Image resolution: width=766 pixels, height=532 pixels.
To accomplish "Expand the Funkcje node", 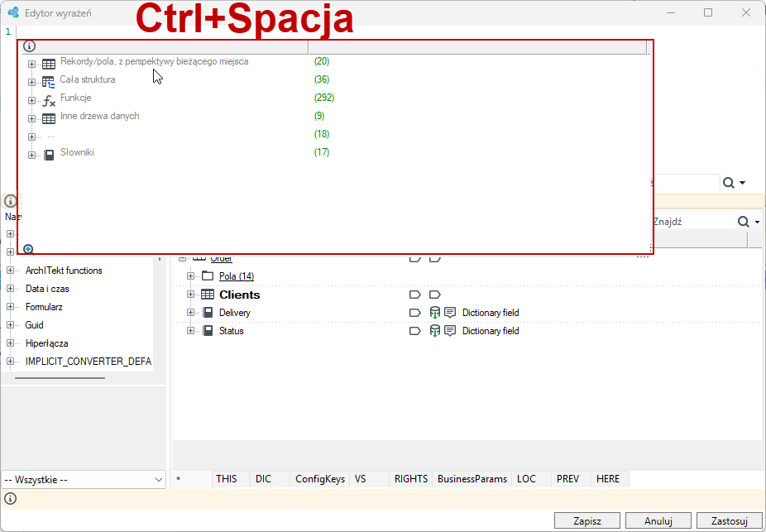I will [x=31, y=101].
